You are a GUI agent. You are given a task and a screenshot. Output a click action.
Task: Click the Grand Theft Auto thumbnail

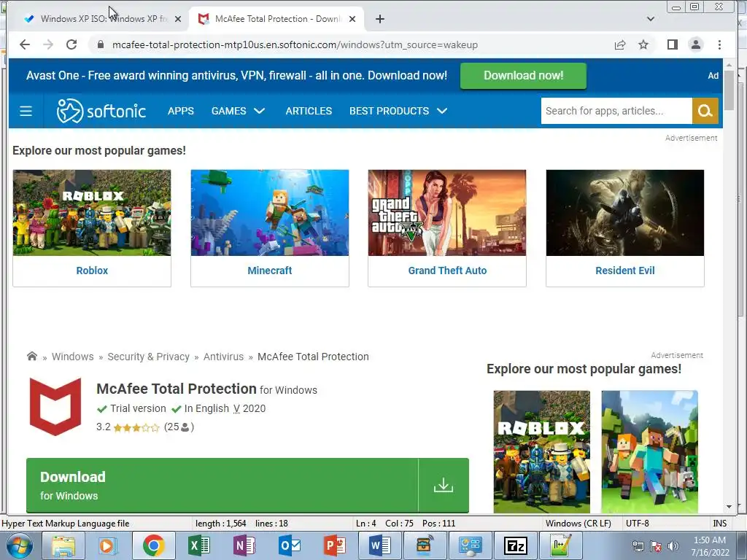click(447, 213)
